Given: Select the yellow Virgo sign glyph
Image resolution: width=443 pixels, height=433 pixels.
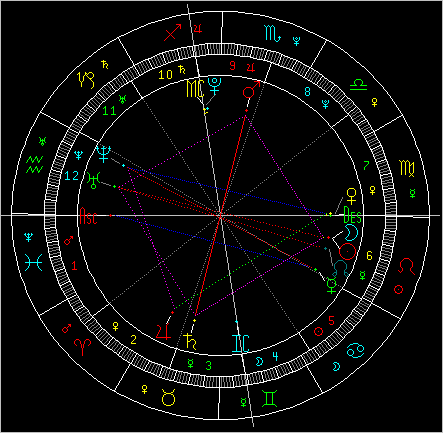Looking at the screenshot, I should 407,168.
